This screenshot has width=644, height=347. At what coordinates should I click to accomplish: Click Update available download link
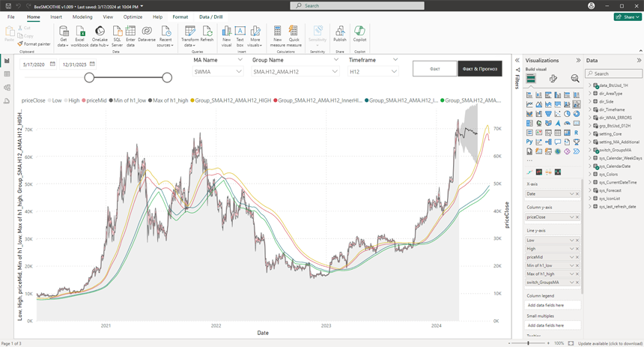click(x=610, y=343)
